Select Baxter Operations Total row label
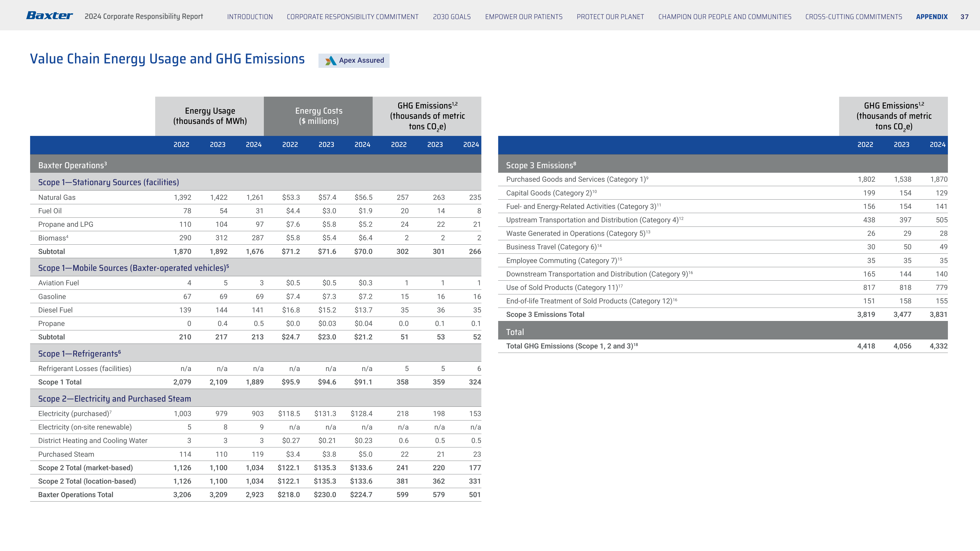 (x=75, y=495)
